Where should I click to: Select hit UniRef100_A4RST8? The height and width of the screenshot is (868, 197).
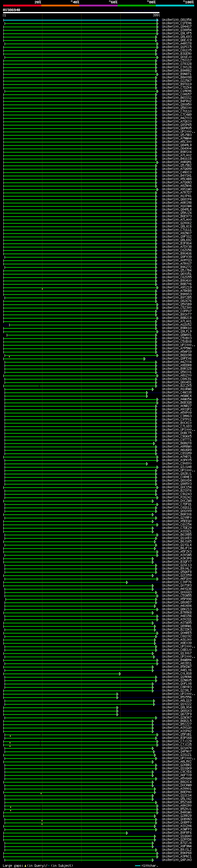pos(176,43)
